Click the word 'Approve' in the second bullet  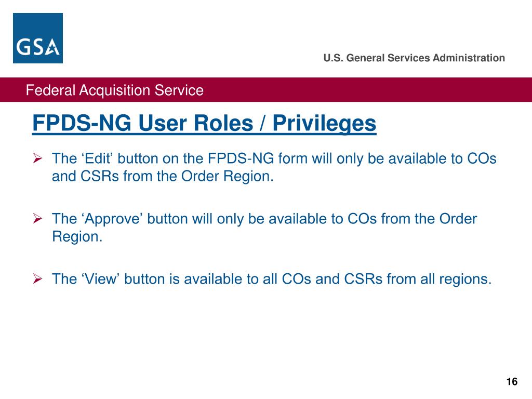click(112, 219)
